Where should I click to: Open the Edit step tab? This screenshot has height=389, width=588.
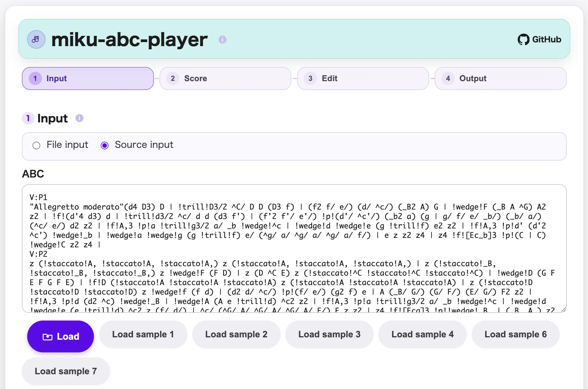click(363, 79)
